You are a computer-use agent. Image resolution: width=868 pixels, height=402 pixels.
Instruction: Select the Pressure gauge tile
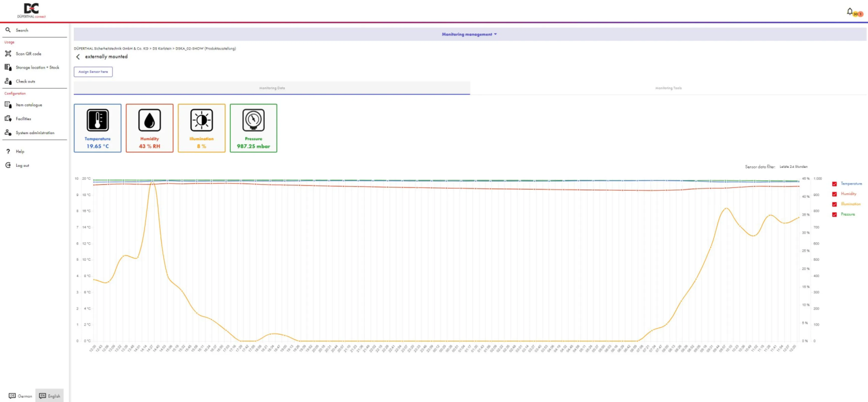[x=253, y=128]
